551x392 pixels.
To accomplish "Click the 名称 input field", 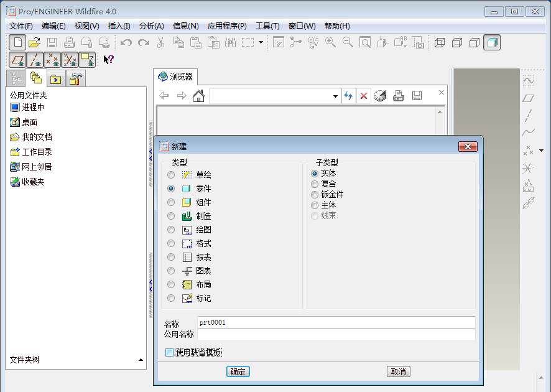I will point(336,322).
